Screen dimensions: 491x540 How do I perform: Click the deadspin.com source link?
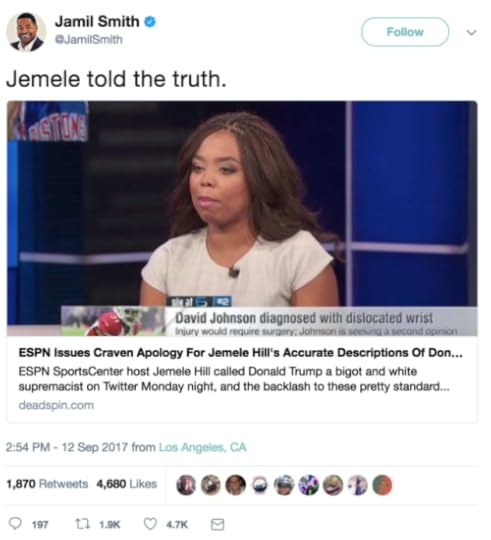[x=56, y=405]
